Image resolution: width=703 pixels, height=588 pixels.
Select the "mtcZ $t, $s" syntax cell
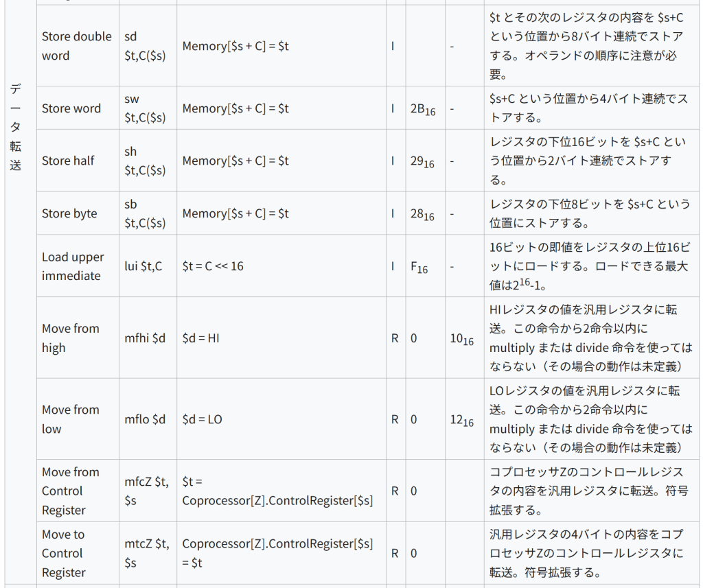146,553
